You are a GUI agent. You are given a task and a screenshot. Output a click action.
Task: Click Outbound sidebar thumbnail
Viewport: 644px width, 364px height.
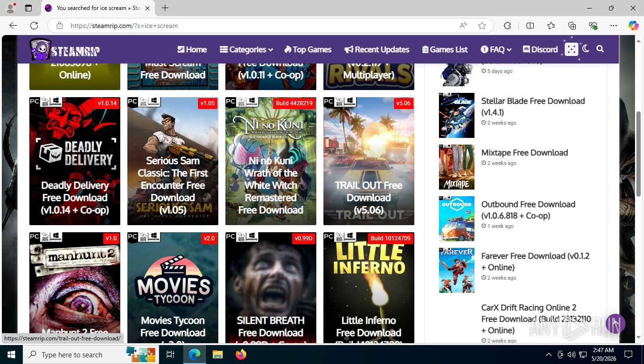(x=456, y=218)
